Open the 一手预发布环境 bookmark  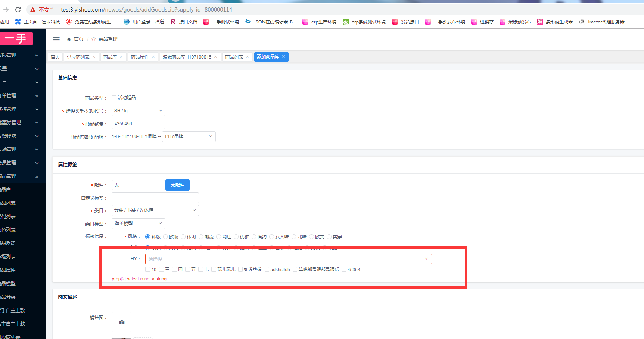click(x=445, y=22)
